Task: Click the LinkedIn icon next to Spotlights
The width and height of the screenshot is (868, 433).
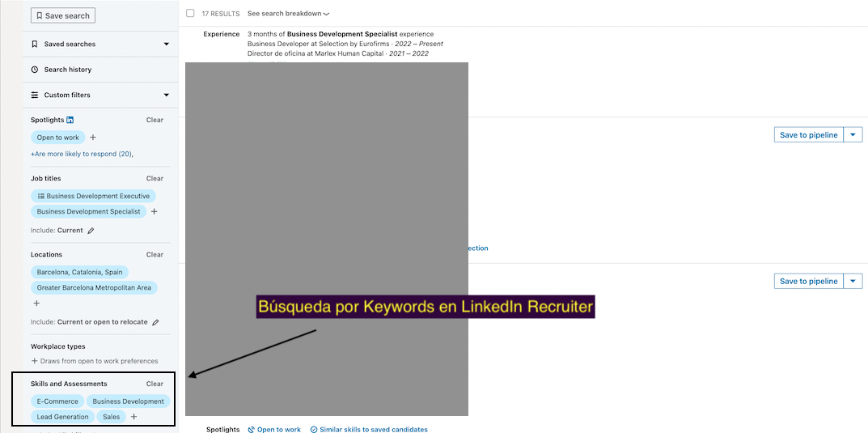Action: (x=70, y=120)
